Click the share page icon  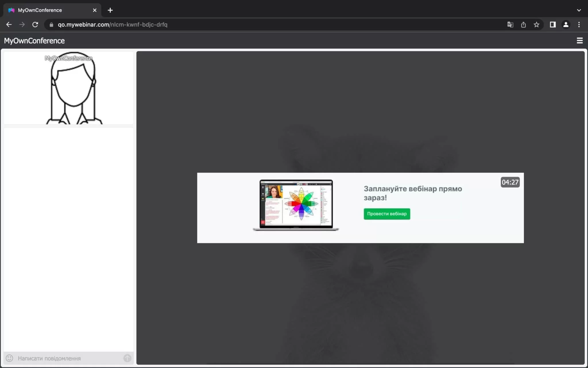(523, 25)
